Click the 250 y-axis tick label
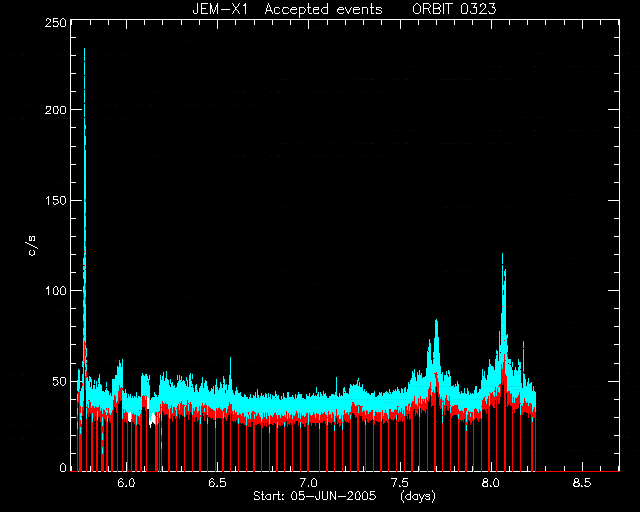 coord(56,23)
